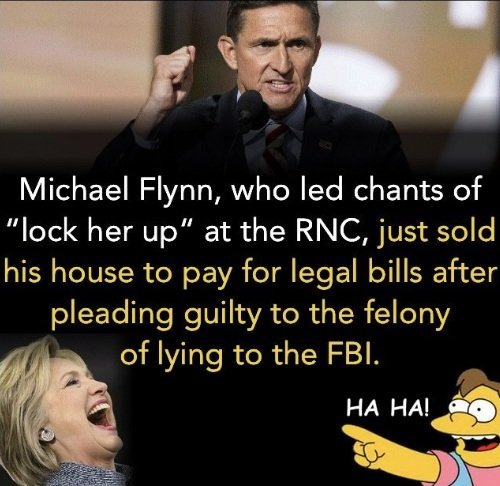This screenshot has height=486, width=500.
Task: Click the yellow text "just sold"
Action: 435,232
